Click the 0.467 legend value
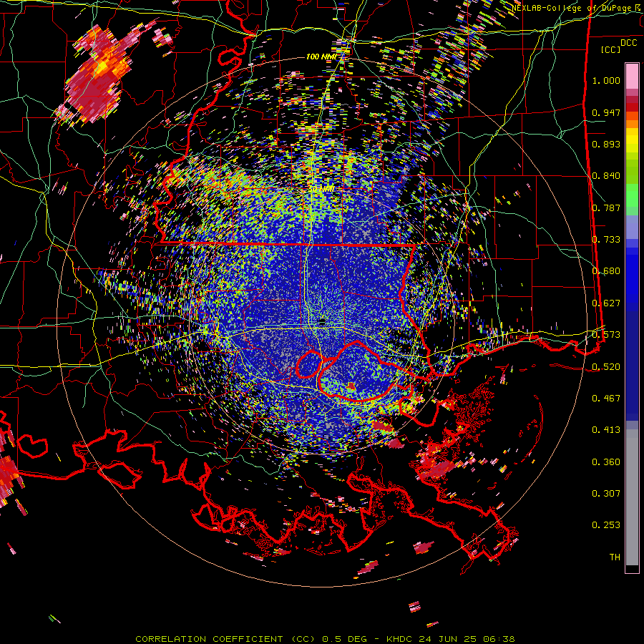Image resolution: width=644 pixels, height=644 pixels. click(606, 398)
